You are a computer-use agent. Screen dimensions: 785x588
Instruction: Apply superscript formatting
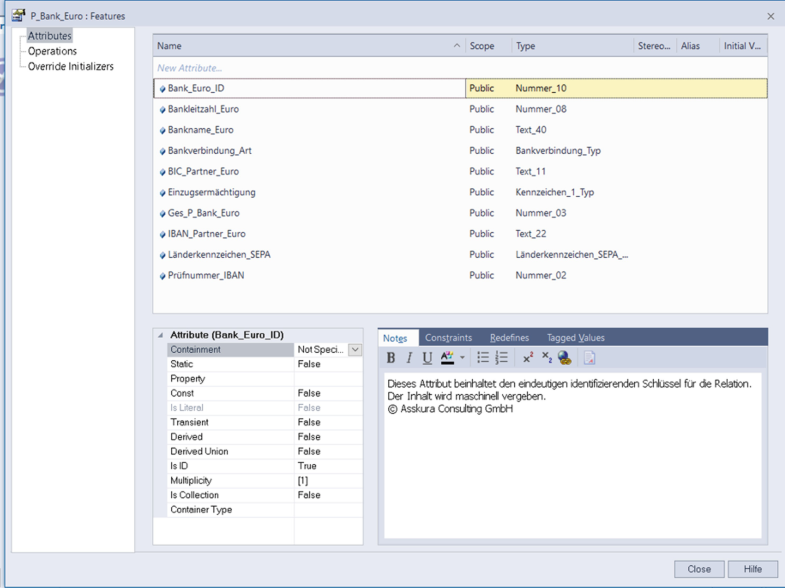[528, 358]
